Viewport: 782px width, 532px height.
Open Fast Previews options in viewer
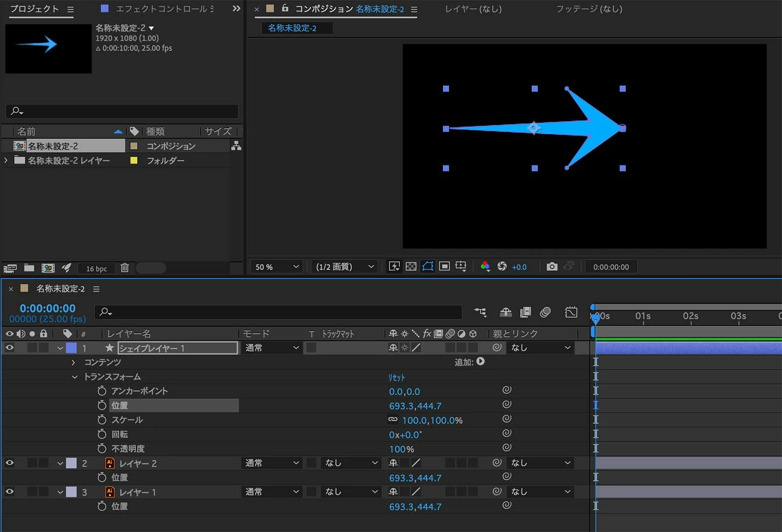point(394,266)
